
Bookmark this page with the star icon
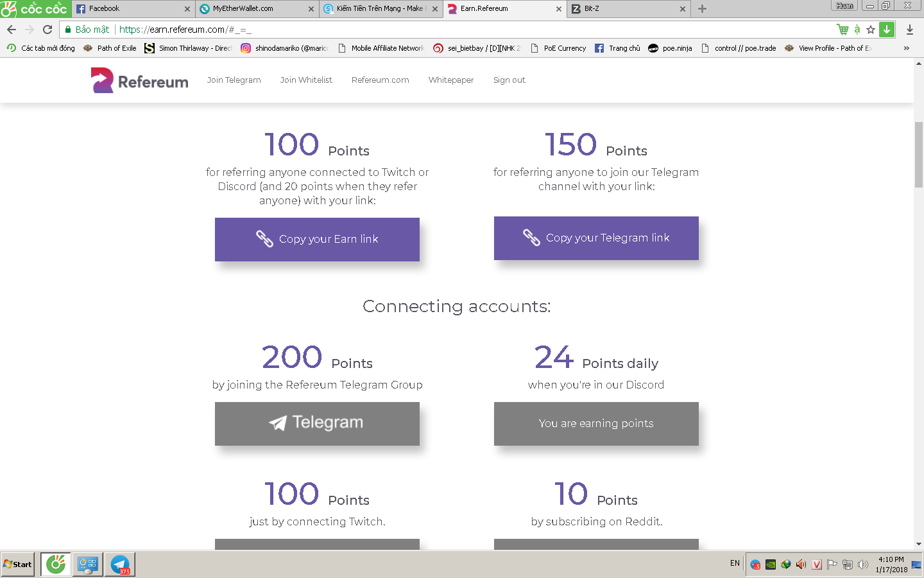coord(871,30)
